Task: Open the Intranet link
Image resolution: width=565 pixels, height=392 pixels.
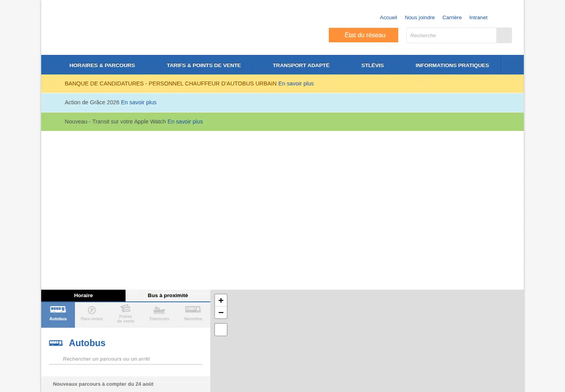Action: (x=478, y=17)
